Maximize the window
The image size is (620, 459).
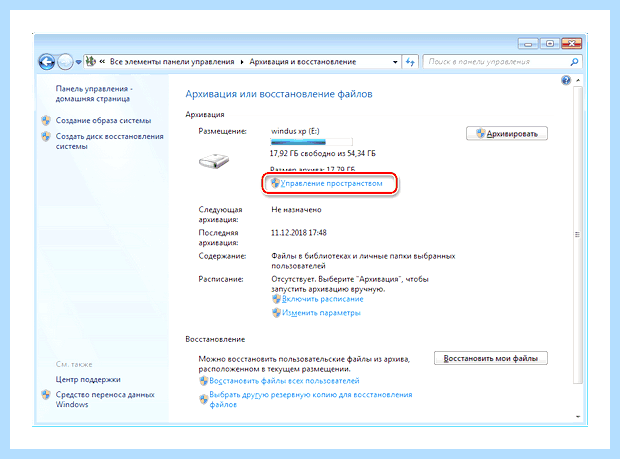[550, 43]
